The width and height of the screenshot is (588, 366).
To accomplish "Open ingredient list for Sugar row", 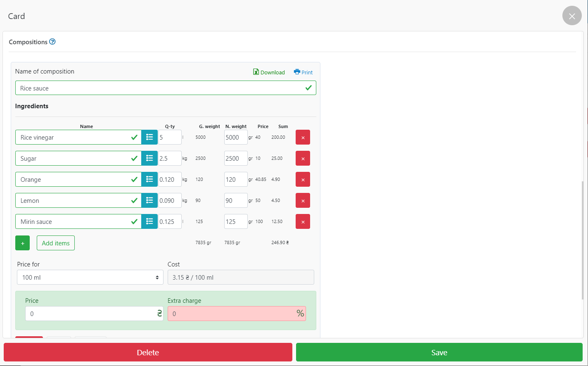I will click(x=149, y=158).
